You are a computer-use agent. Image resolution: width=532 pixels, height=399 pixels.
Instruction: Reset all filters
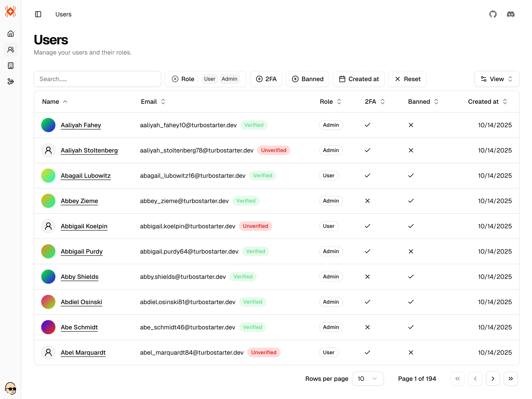[x=407, y=79]
